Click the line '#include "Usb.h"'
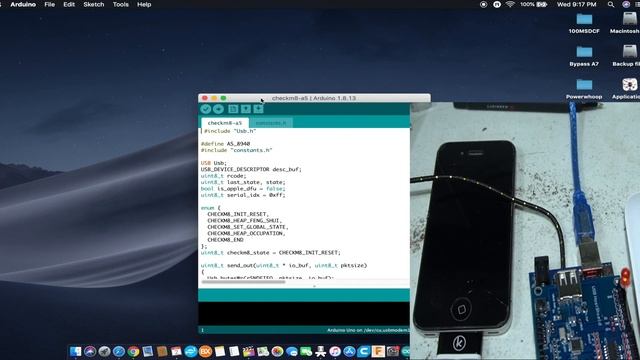The width and height of the screenshot is (640, 360). click(x=230, y=131)
